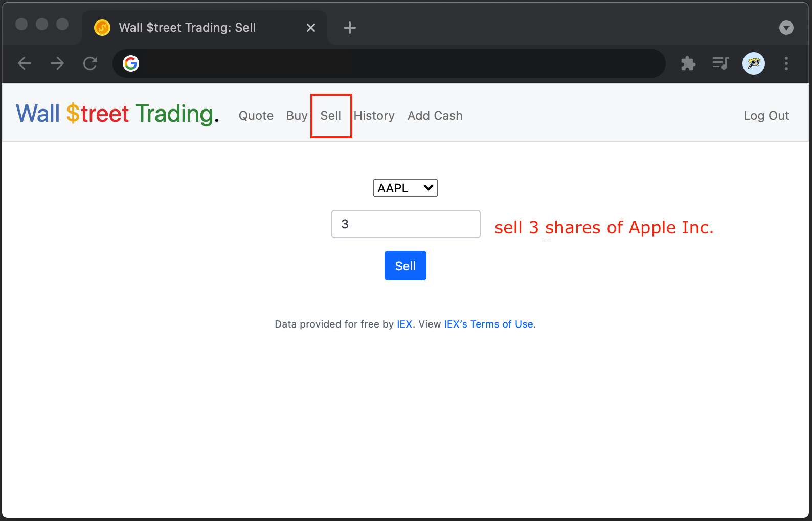Click the text 'sell 3 shares of Apple Inc.'
Screen dimensions: 812x521
coord(604,227)
